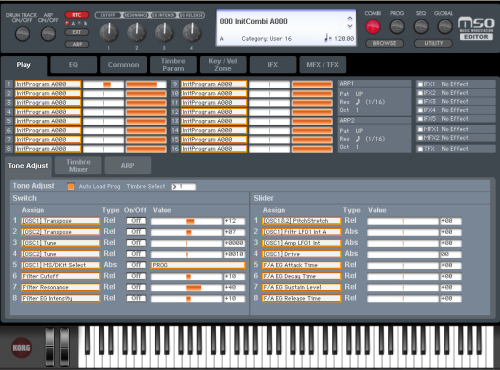500x370 pixels.
Task: Enable the MFX1 effect checkbox
Action: 420,129
